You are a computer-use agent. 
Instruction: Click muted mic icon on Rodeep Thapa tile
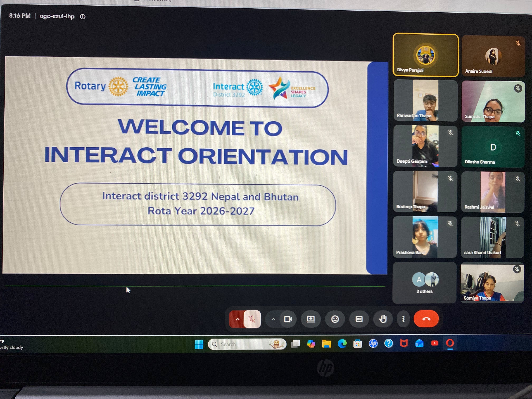pos(450,178)
